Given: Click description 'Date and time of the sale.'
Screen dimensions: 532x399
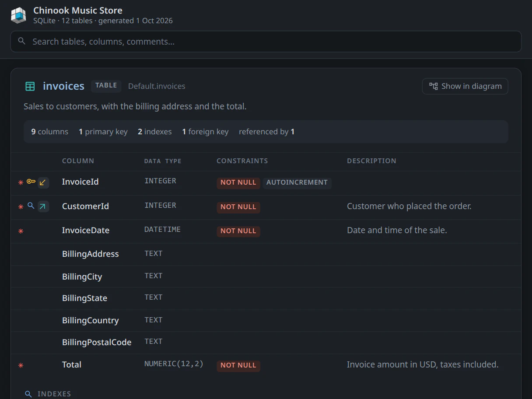Looking at the screenshot, I should (397, 230).
